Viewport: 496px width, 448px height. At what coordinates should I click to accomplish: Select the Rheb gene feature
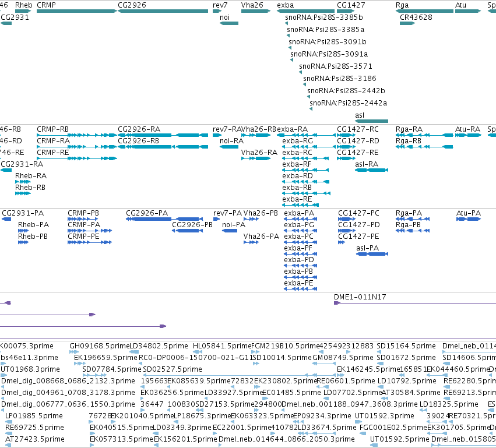23,11
